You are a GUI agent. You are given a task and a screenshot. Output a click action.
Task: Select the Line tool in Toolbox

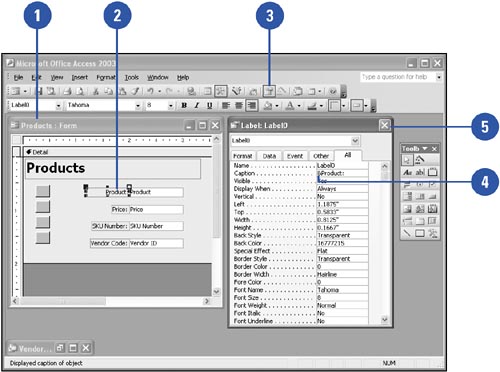(x=407, y=233)
